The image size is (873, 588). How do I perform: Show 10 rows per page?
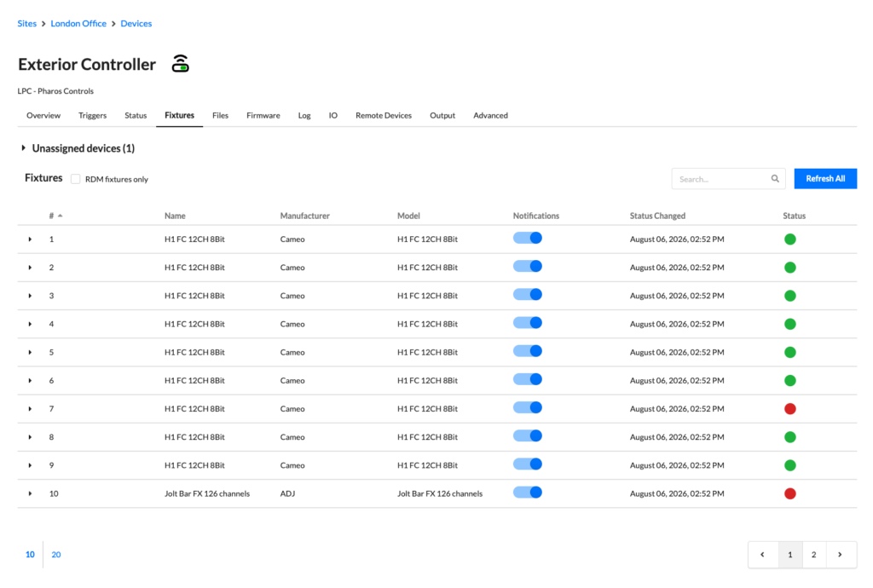click(30, 555)
